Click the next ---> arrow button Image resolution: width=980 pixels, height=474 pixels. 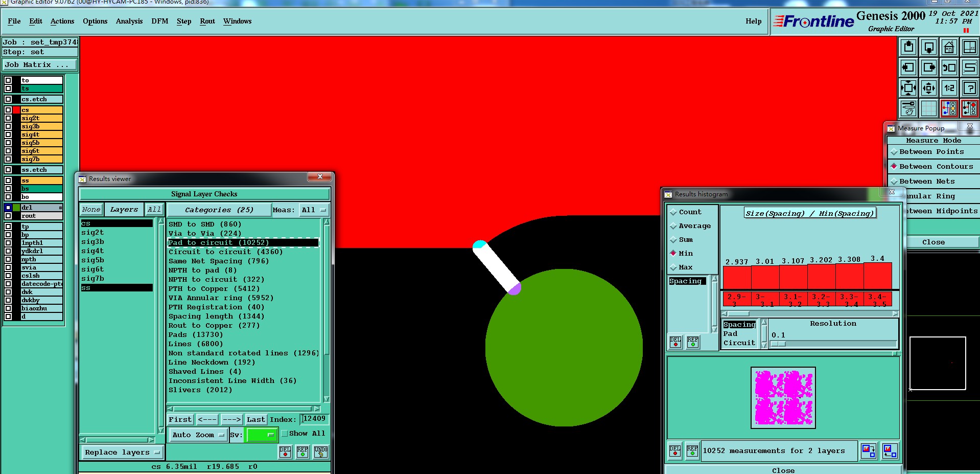click(x=231, y=420)
